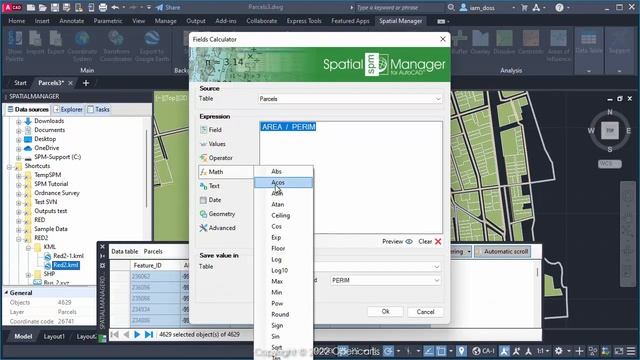This screenshot has height=360, width=640.
Task: Click the expression text box containing AREA / PERIM
Action: (351, 177)
